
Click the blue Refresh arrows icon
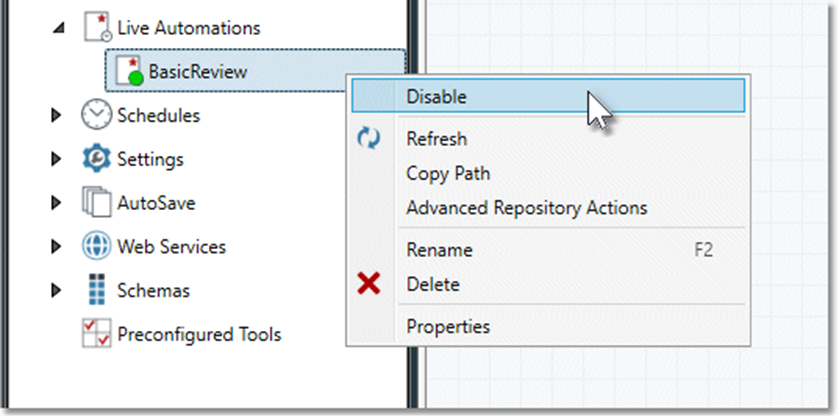pyautogui.click(x=369, y=139)
